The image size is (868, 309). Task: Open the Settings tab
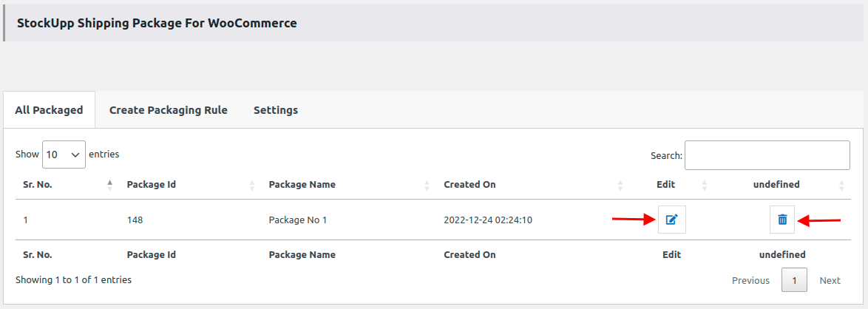(276, 110)
